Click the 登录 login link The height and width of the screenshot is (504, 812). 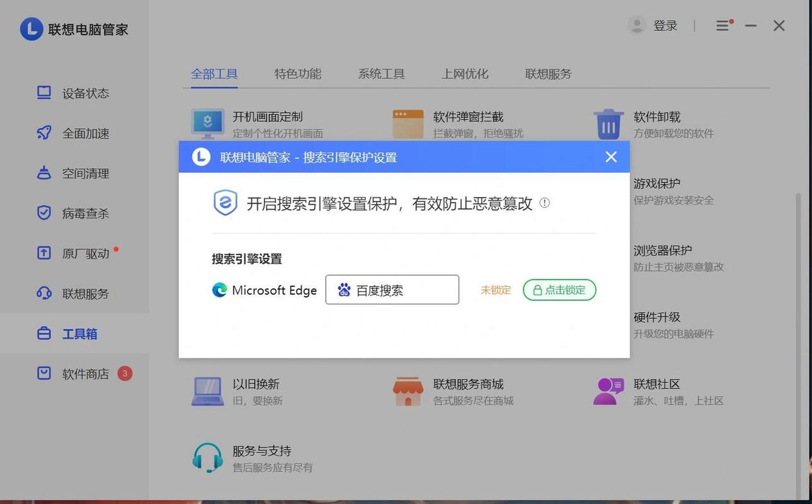(665, 26)
